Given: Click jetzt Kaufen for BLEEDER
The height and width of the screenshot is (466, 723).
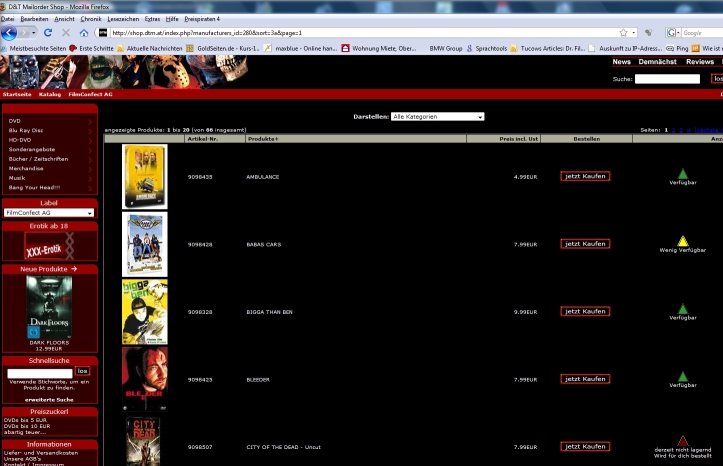Looking at the screenshot, I should pos(585,379).
